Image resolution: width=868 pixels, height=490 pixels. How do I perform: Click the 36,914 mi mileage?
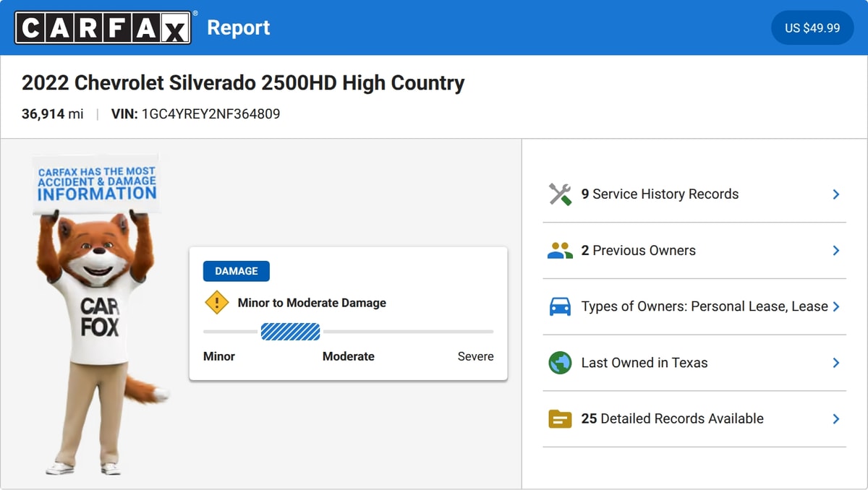point(53,113)
